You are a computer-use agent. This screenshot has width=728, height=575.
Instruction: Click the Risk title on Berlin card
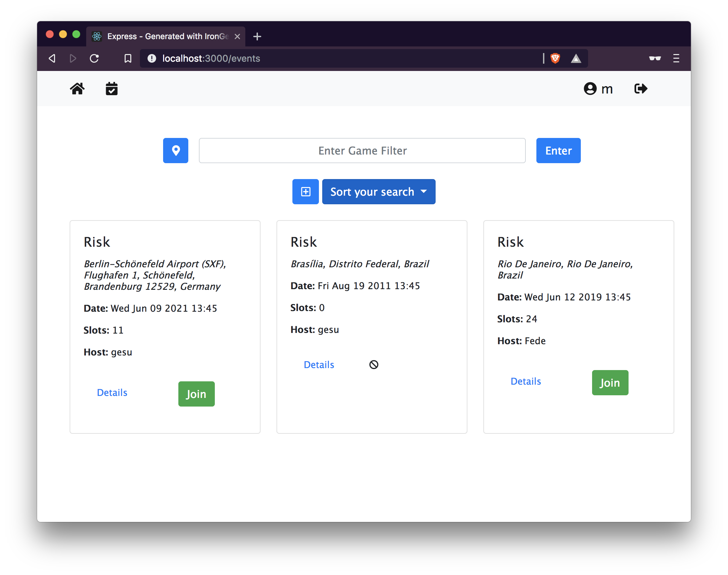[x=97, y=242]
